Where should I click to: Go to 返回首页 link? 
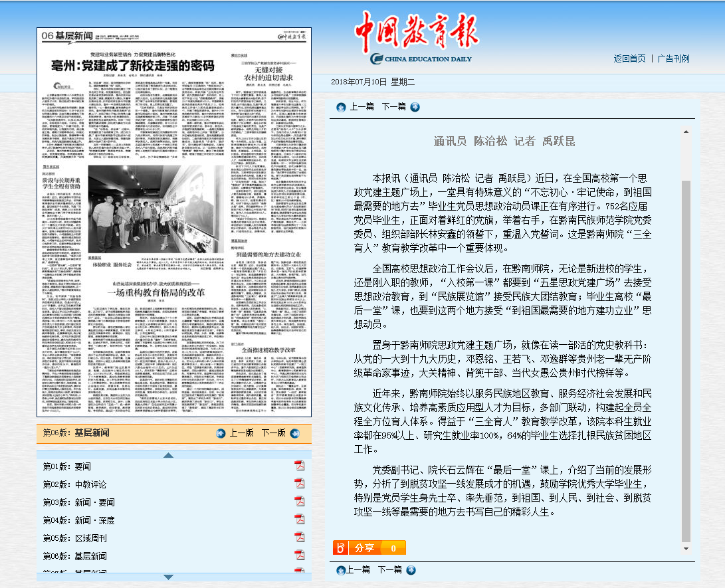tap(630, 58)
